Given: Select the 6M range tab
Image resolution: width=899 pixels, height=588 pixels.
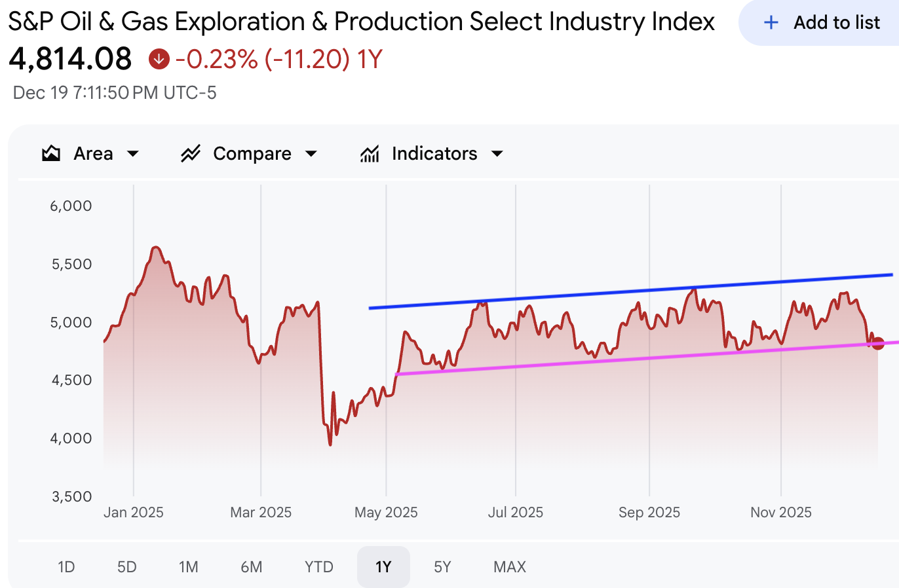Looking at the screenshot, I should point(252,567).
